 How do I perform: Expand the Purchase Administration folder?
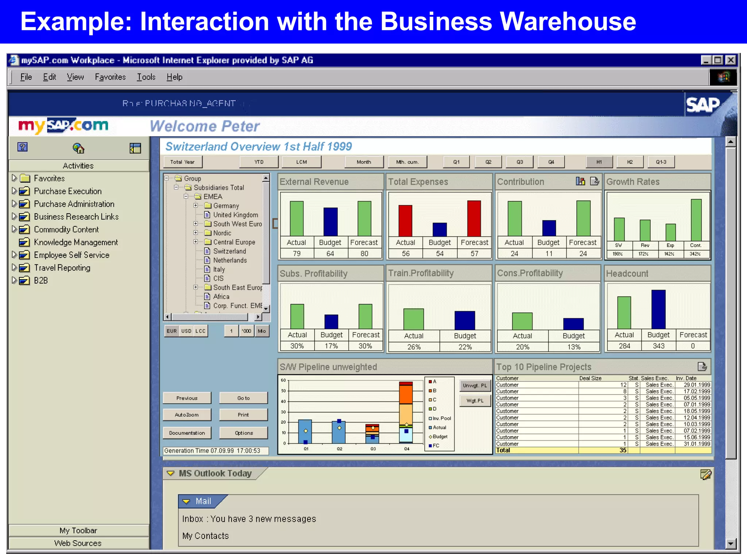click(14, 203)
